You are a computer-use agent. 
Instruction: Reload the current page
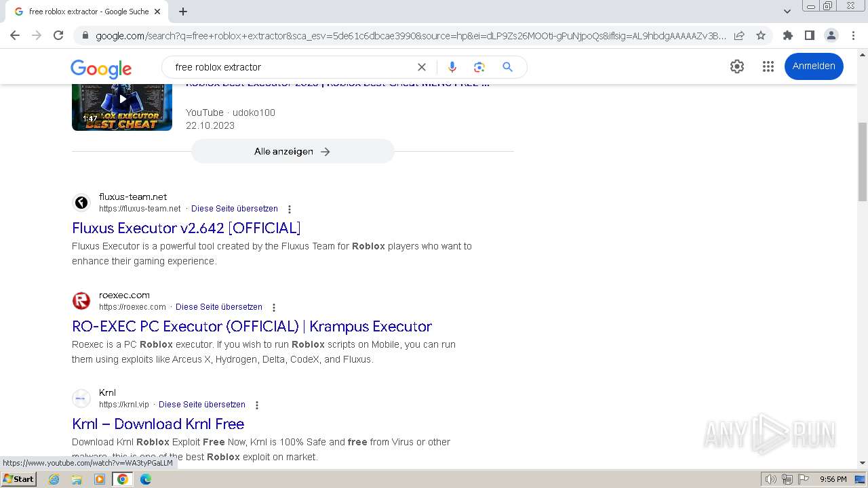(58, 35)
